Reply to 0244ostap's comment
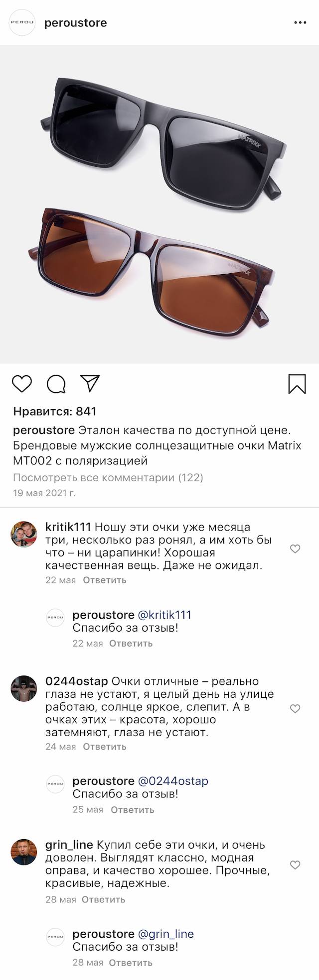This screenshot has width=319, height=980. (x=105, y=747)
